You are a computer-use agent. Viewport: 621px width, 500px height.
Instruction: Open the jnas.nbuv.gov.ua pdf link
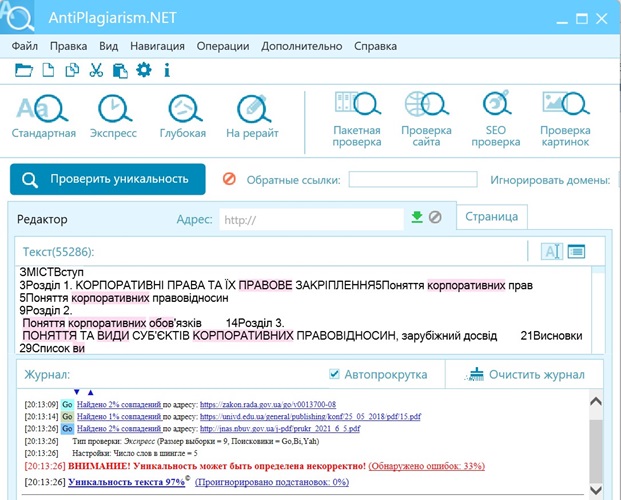pyautogui.click(x=280, y=428)
